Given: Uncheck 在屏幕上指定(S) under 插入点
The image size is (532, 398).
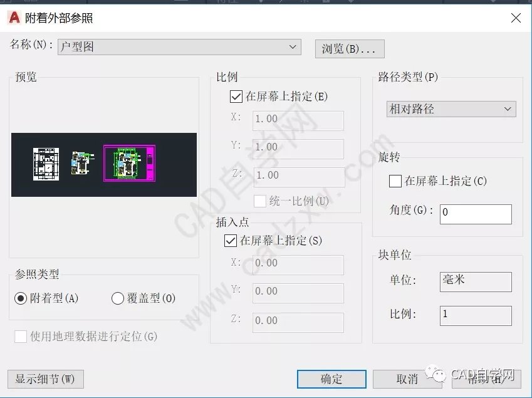Looking at the screenshot, I should [230, 240].
